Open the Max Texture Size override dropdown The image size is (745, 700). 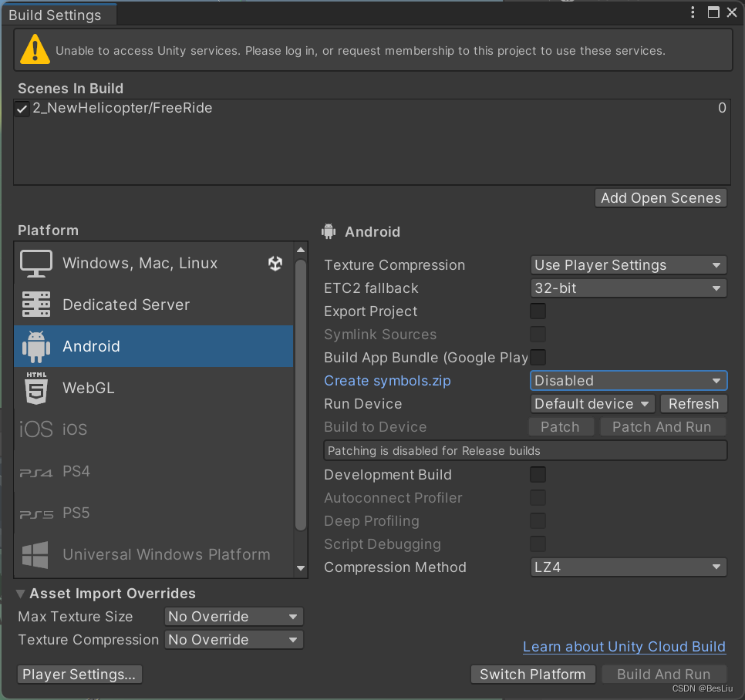pos(234,617)
